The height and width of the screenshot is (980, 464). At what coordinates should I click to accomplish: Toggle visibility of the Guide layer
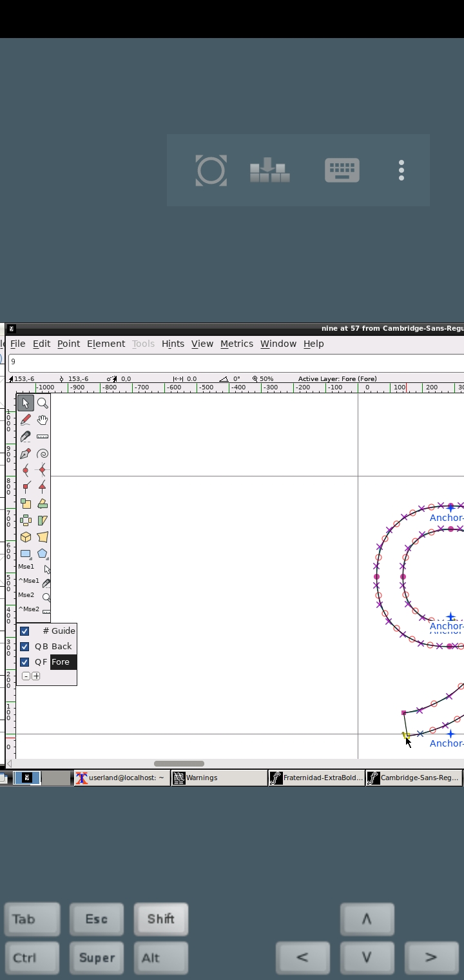click(24, 631)
